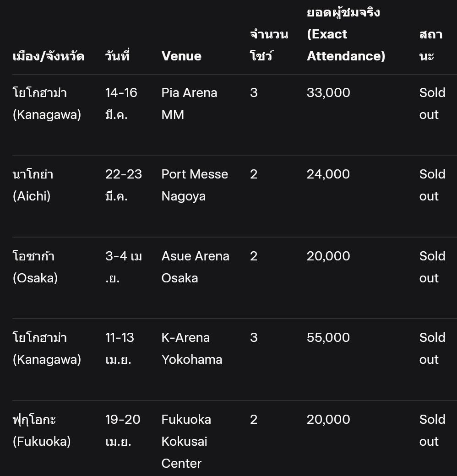Click the สถานะ column header
This screenshot has width=457, height=476.
coord(431,45)
